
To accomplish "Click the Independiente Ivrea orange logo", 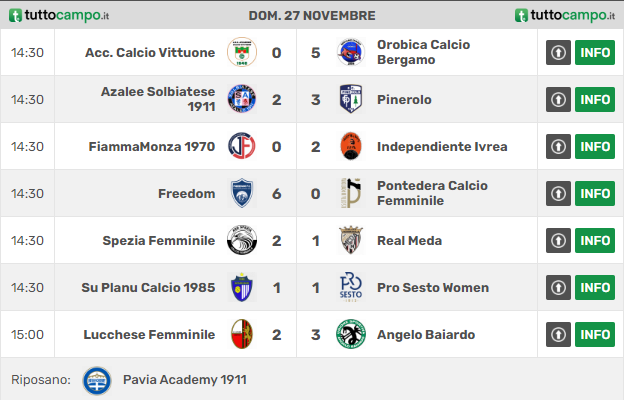I will click(351, 146).
